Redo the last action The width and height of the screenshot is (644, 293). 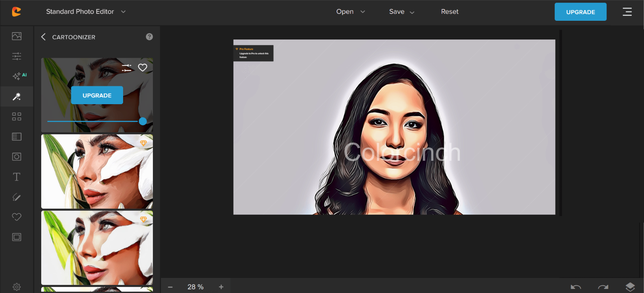[603, 287]
